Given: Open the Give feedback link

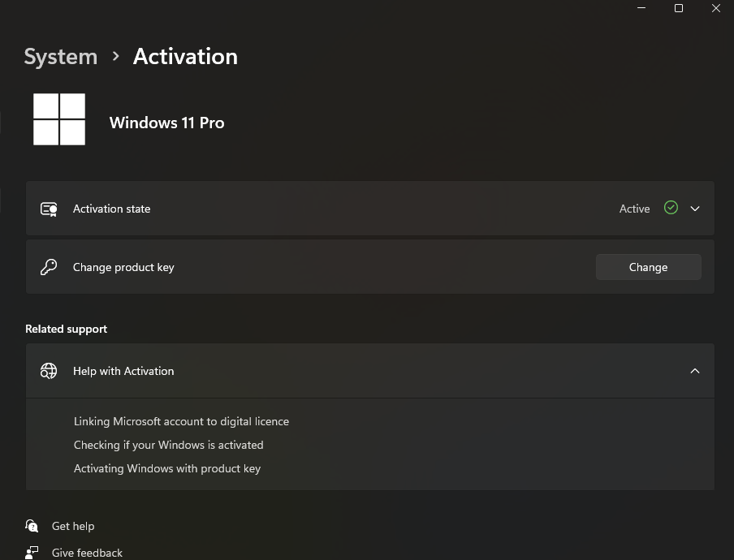Looking at the screenshot, I should 87,553.
